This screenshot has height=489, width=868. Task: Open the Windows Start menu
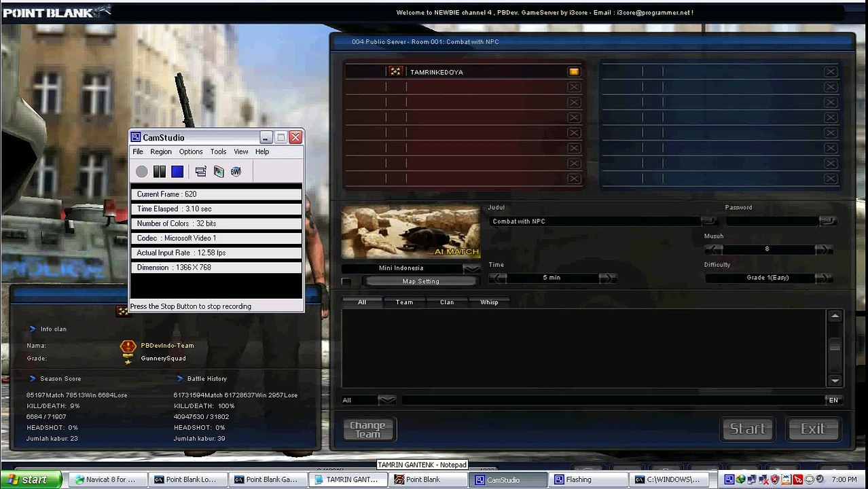tap(31, 479)
